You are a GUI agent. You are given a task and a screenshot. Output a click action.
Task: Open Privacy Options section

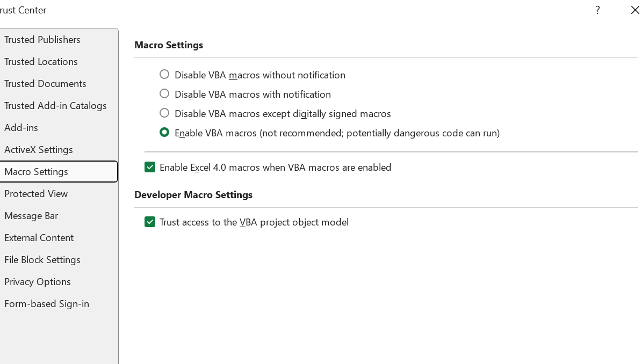[38, 282]
